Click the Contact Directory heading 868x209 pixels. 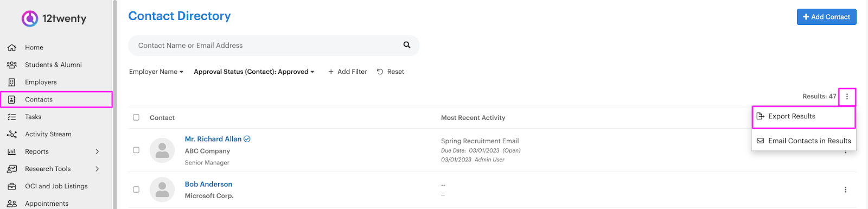pos(180,16)
